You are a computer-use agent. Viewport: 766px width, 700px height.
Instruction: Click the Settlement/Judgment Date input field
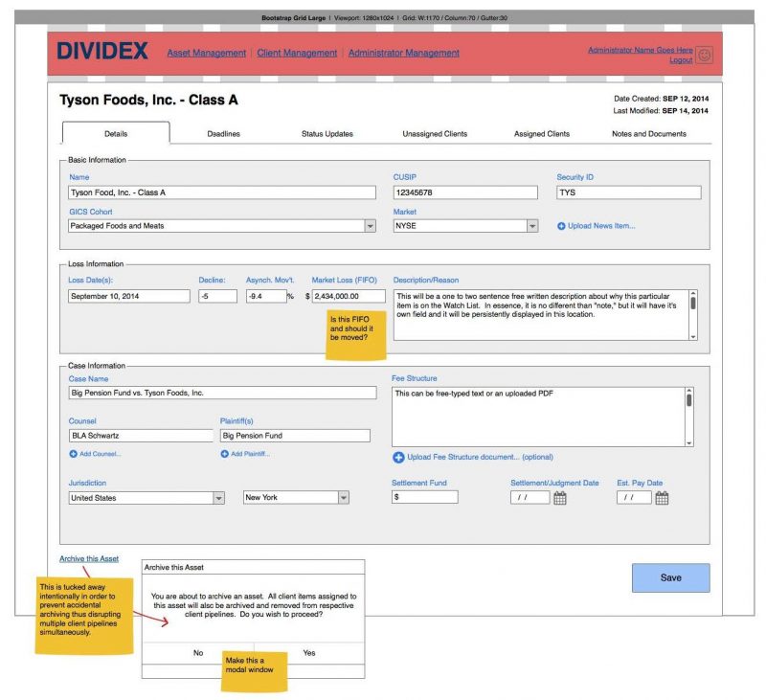pos(530,498)
